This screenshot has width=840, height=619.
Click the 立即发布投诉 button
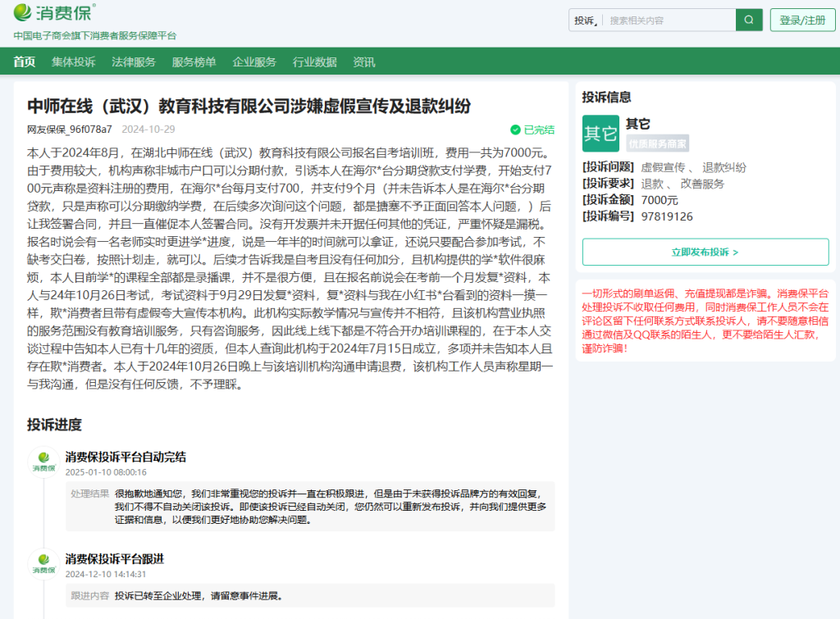pyautogui.click(x=705, y=252)
